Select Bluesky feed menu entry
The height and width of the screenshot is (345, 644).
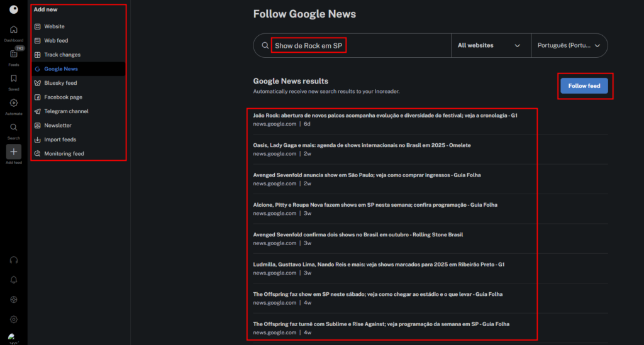click(x=79, y=83)
